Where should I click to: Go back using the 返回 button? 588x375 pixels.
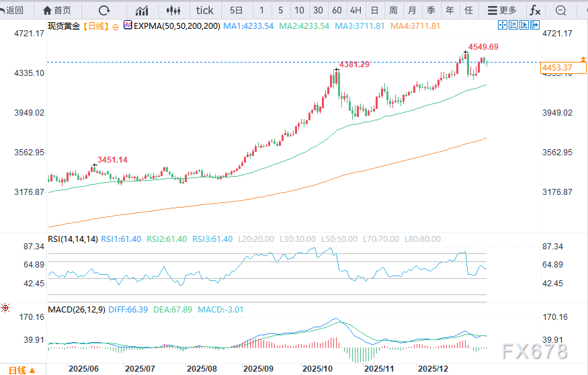[x=13, y=10]
